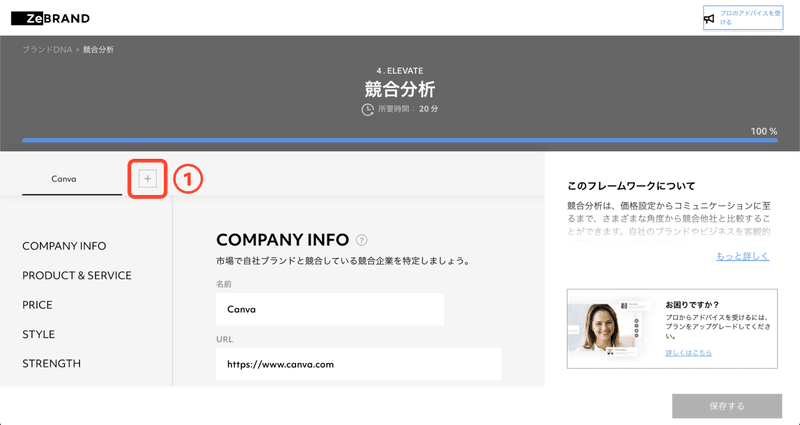The image size is (800, 425).
Task: Select the Canva competitor tab
Action: click(x=64, y=179)
